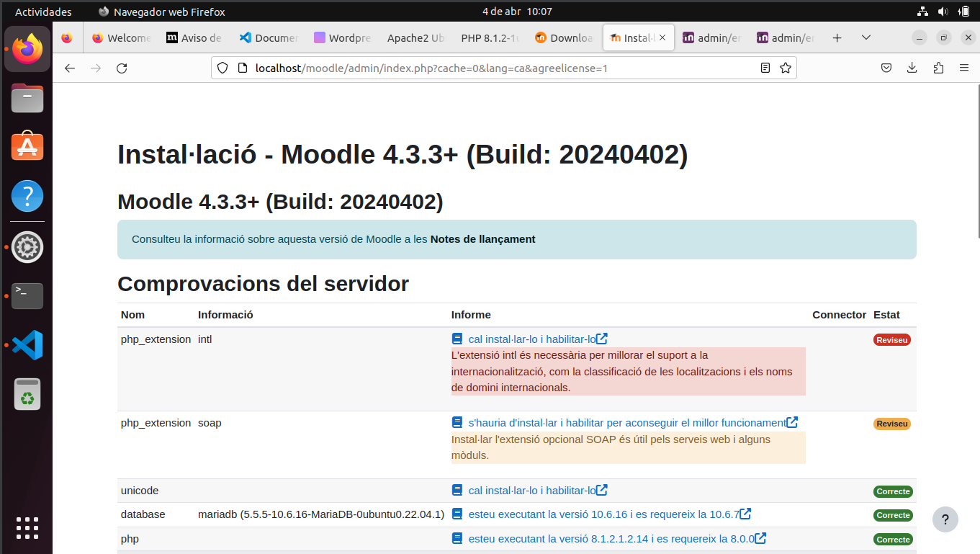Toggle reader view in the address bar
The image size is (980, 554).
(x=765, y=67)
